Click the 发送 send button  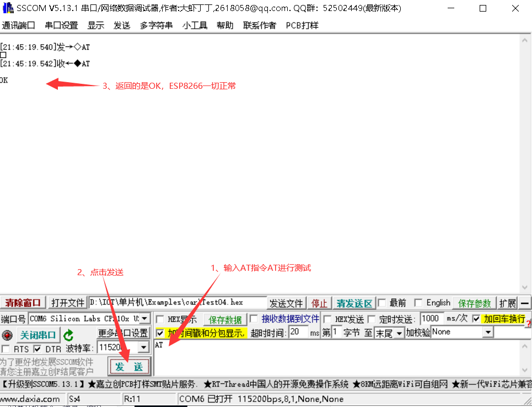pyautogui.click(x=129, y=366)
